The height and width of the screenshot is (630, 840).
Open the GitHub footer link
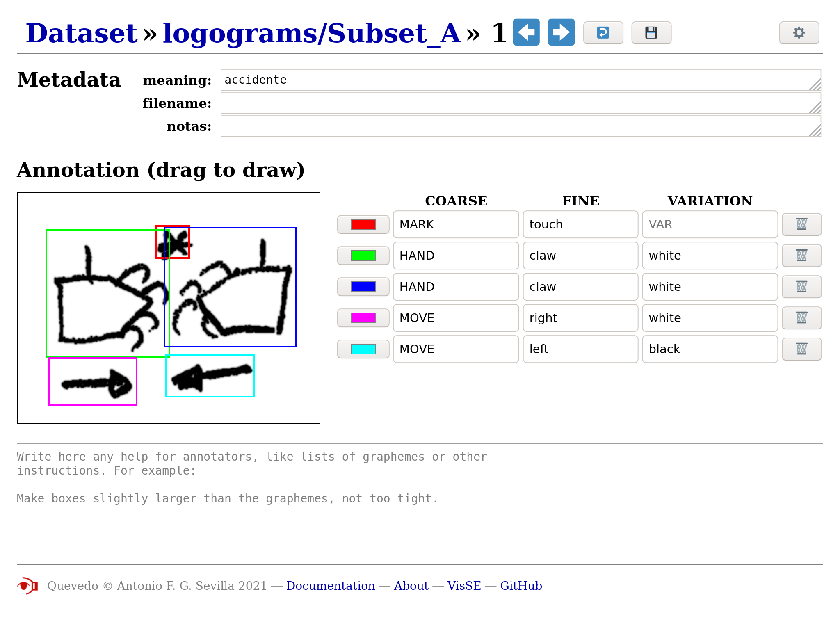coord(521,586)
